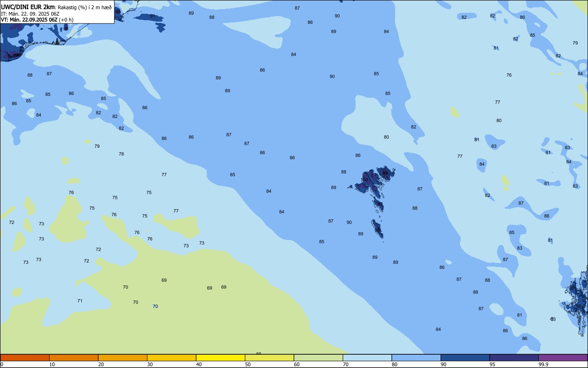The image size is (588, 368).
Task: Choose the medium blue 80–90 legend segment
Action: (416, 357)
